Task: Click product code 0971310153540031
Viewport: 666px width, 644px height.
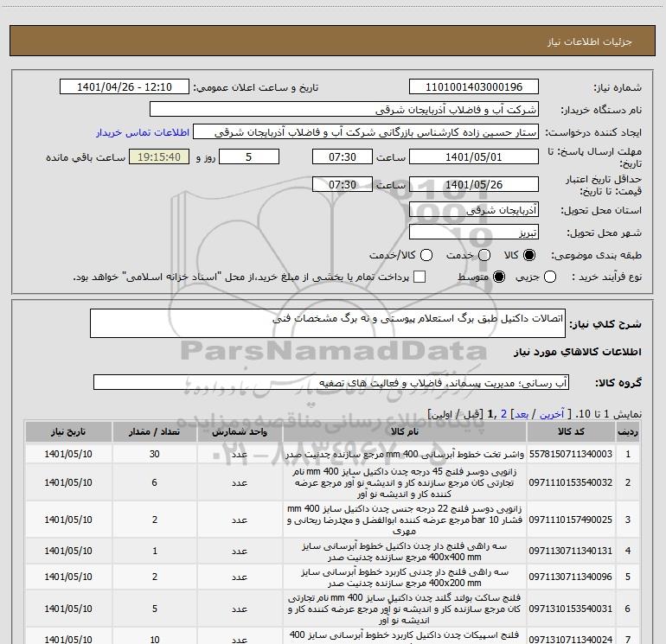Action: pyautogui.click(x=571, y=609)
